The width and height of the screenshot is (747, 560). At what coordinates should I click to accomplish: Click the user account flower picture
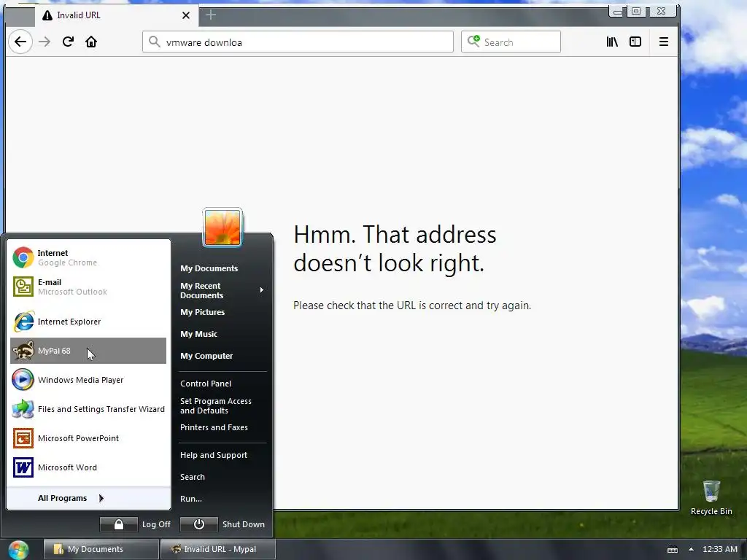pos(222,227)
